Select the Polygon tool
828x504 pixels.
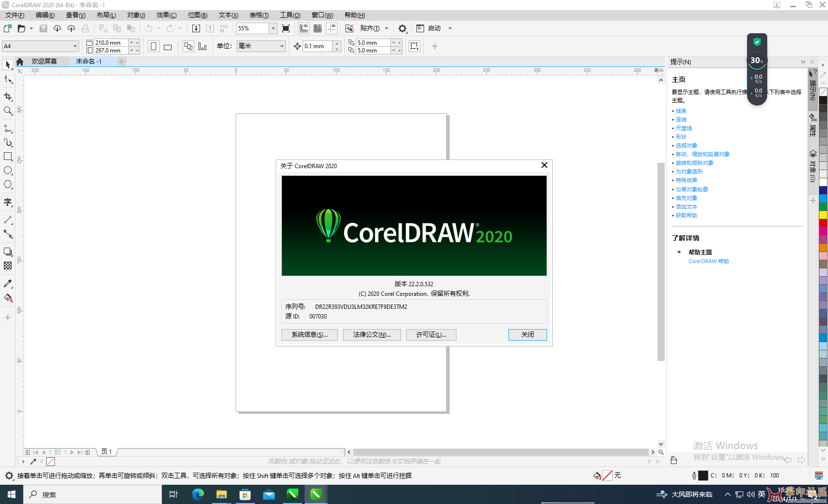(x=8, y=185)
